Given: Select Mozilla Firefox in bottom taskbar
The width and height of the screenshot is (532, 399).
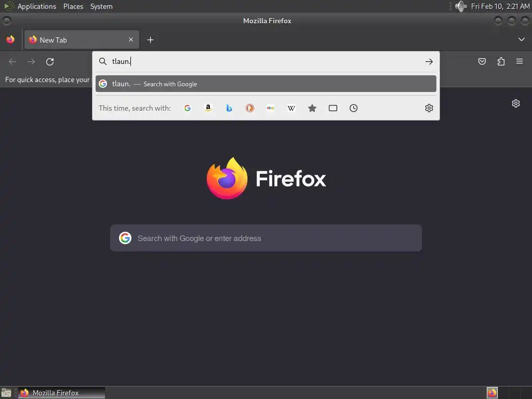Looking at the screenshot, I should tap(61, 393).
